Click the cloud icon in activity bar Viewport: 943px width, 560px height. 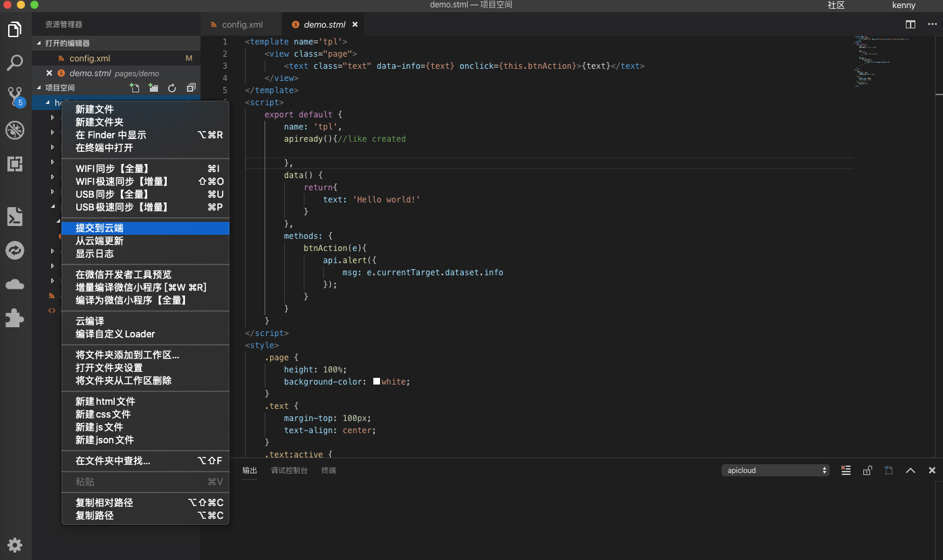coord(15,285)
